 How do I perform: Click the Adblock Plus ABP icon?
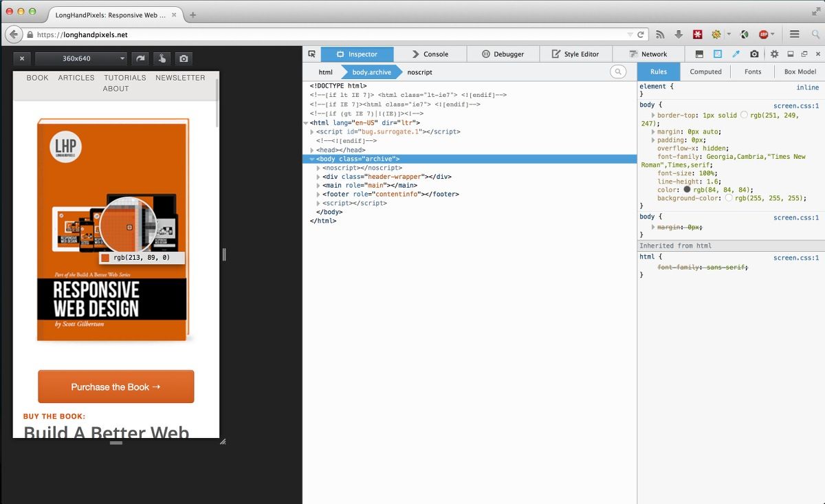click(763, 34)
